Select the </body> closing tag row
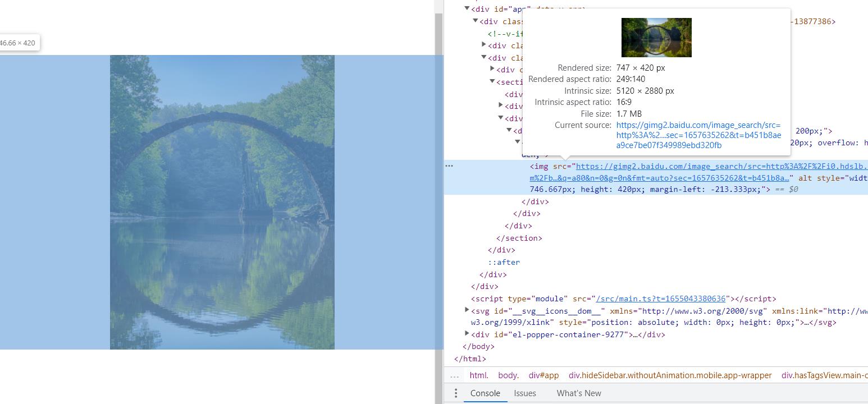Screen dimensions: 868x404 478,346
